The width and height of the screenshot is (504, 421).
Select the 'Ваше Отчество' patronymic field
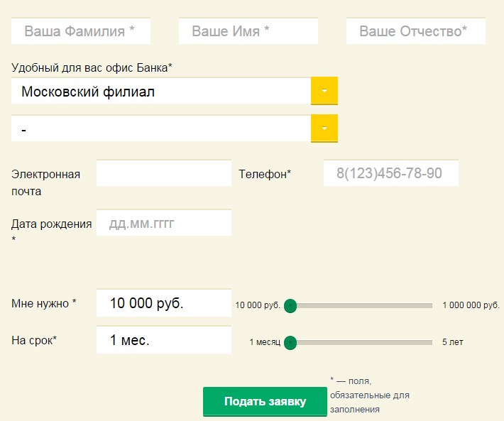(415, 31)
